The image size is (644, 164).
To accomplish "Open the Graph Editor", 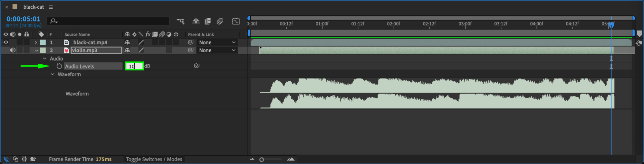I will (x=236, y=21).
